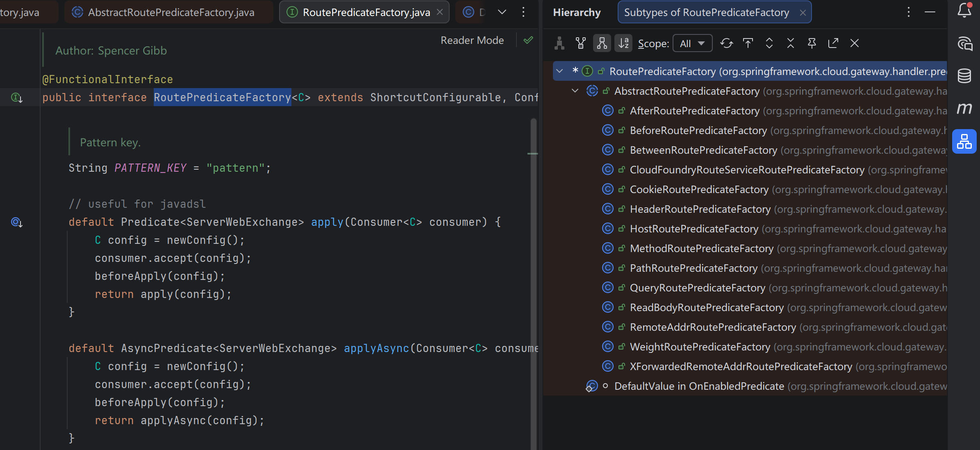This screenshot has width=980, height=450.
Task: Collapse all hierarchy nodes
Action: coord(791,43)
